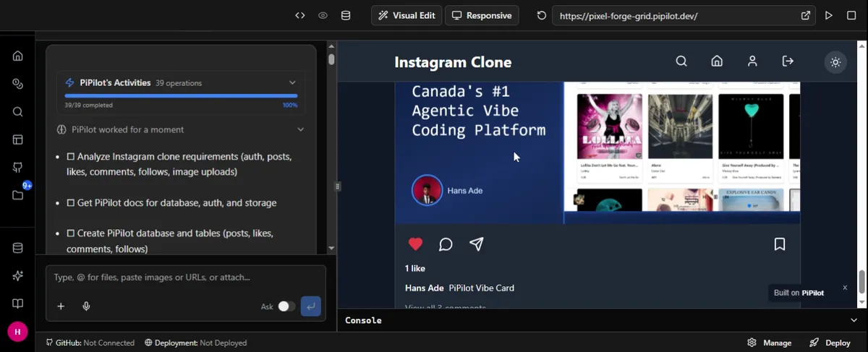Click the '1 like' count
The width and height of the screenshot is (868, 352).
[x=415, y=268]
